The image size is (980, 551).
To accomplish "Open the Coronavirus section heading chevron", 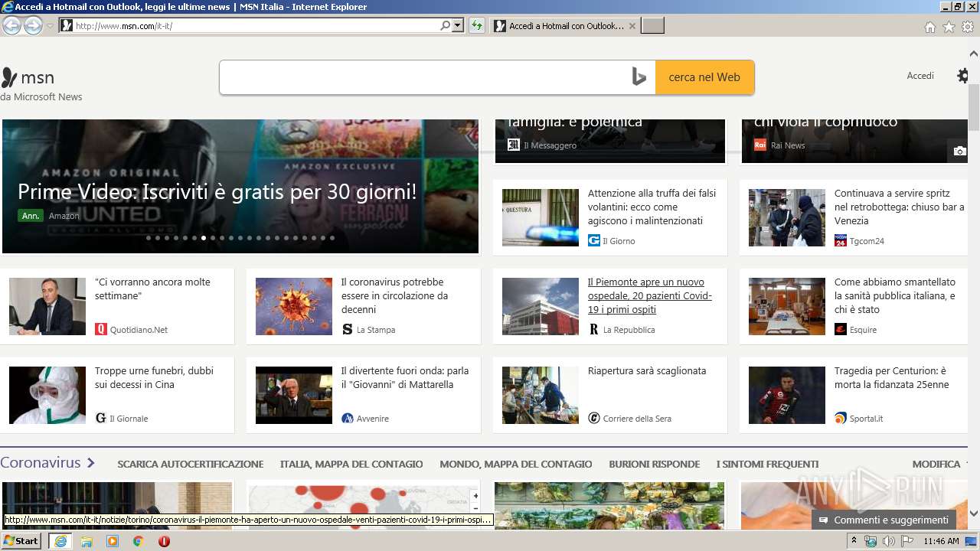I will click(90, 463).
